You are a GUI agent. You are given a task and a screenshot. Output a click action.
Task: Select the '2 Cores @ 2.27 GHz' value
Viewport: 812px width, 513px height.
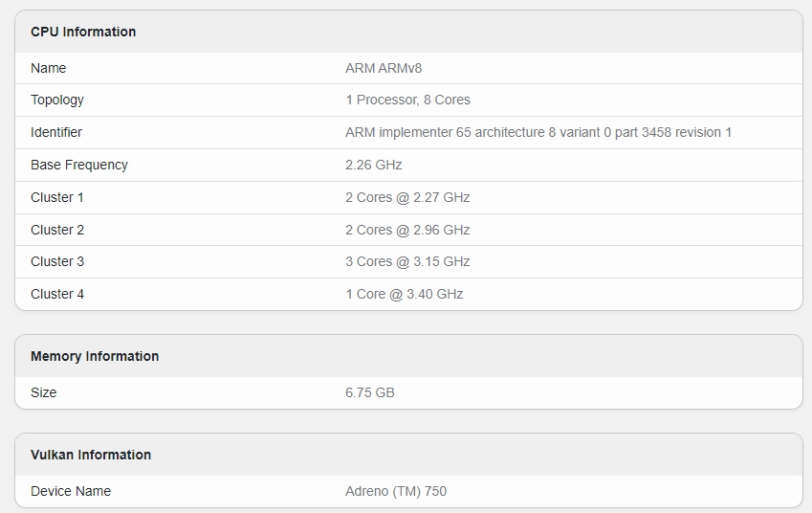coord(407,197)
